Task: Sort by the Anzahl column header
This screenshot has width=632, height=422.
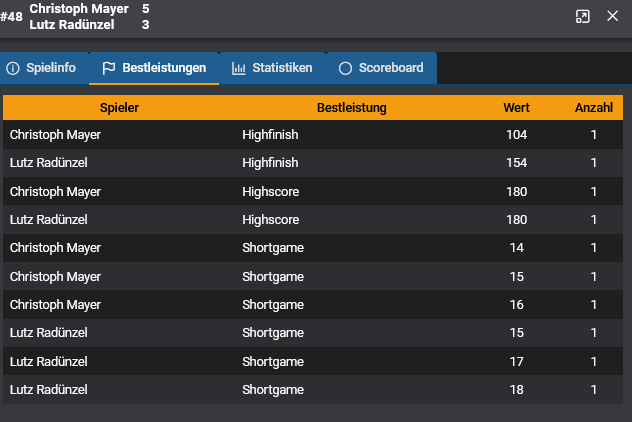Action: 593,107
